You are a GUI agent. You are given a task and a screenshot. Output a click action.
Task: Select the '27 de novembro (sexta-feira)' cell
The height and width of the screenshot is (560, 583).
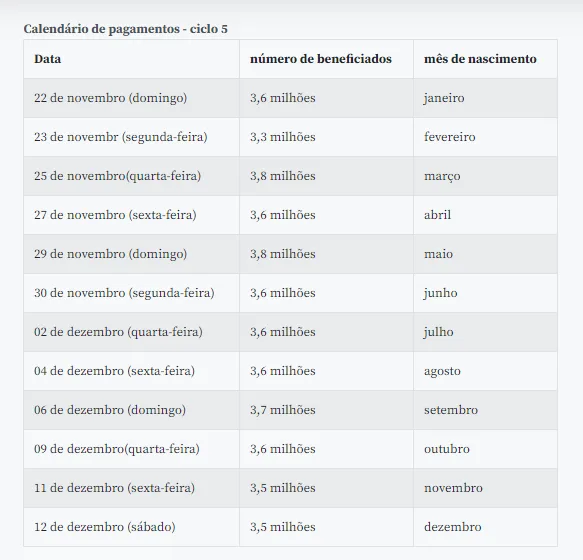132,215
